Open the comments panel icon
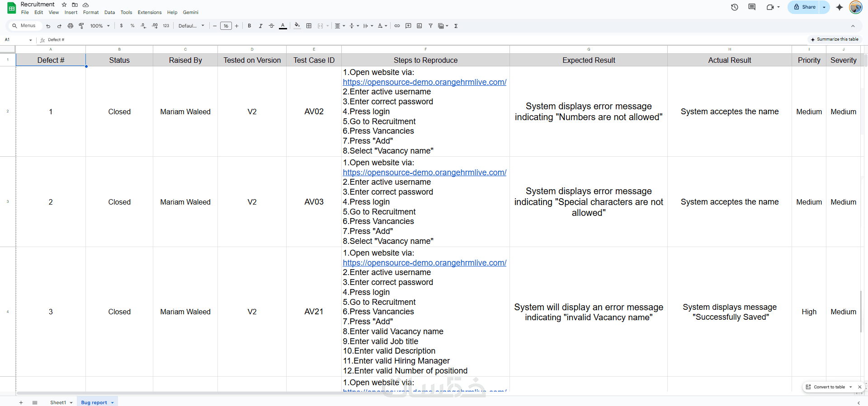This screenshot has width=868, height=406. tap(752, 7)
